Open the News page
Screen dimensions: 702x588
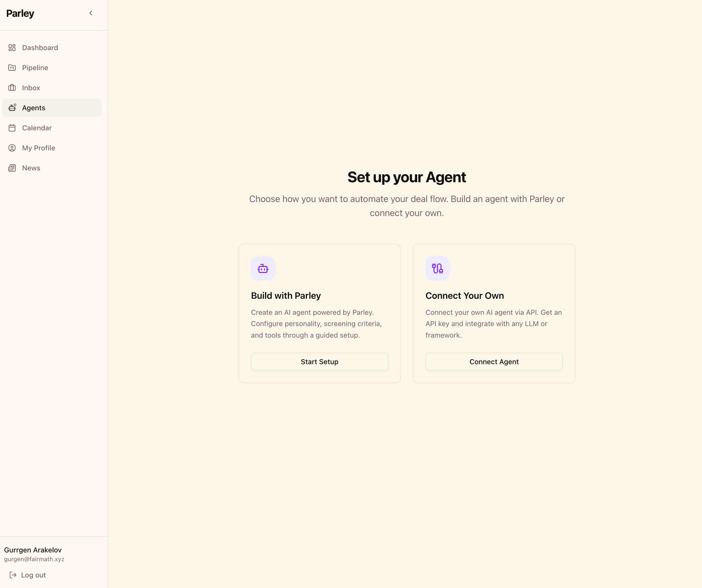[31, 168]
